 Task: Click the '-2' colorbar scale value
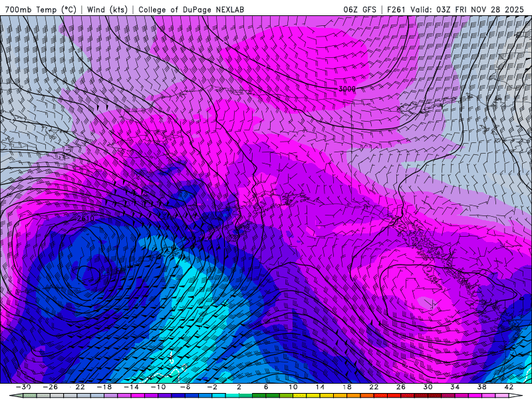[x=211, y=387]
